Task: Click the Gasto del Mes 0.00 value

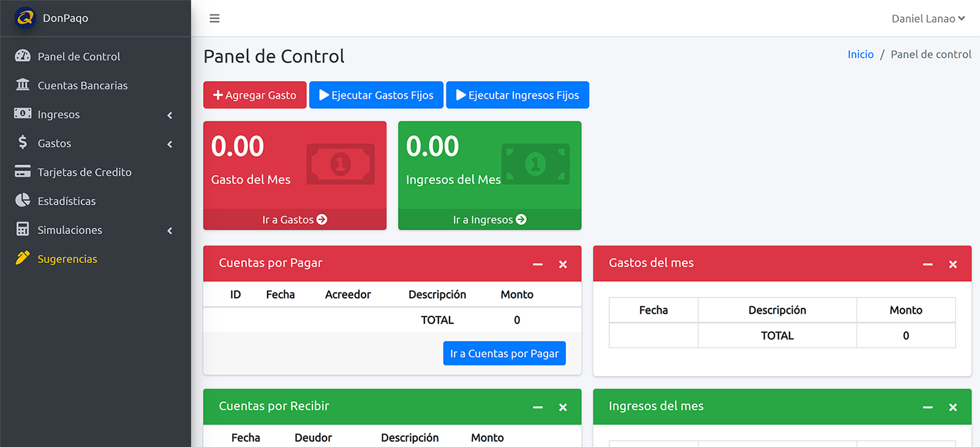Action: tap(238, 146)
